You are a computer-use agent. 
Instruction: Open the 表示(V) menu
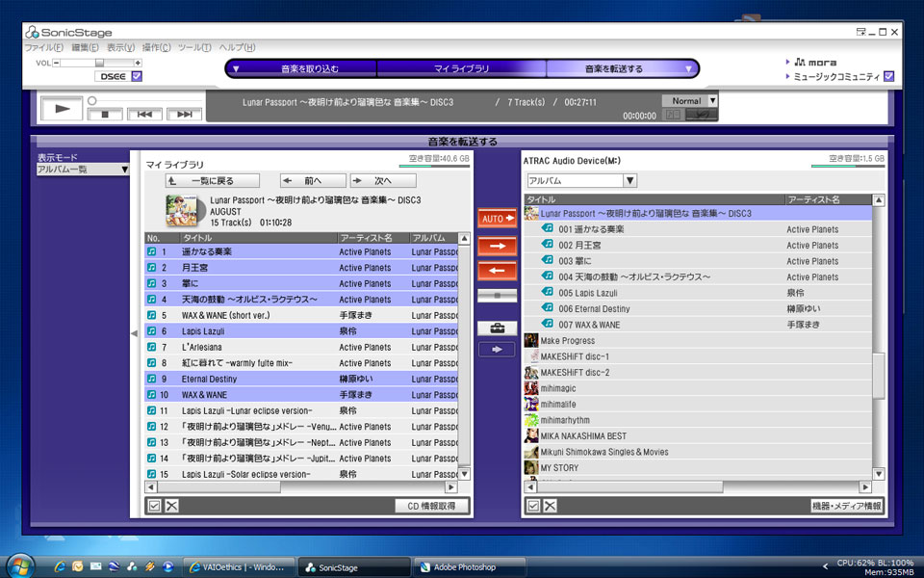(x=121, y=48)
